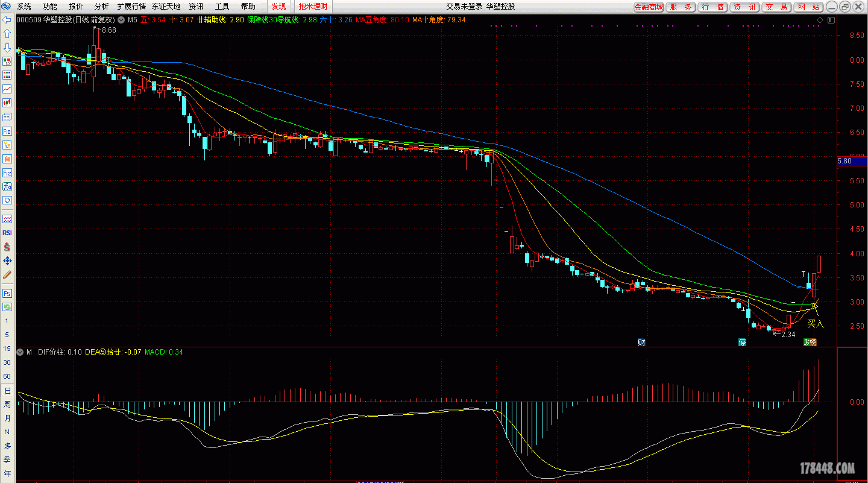Open the 帮助 menu
868x483 pixels.
248,7
